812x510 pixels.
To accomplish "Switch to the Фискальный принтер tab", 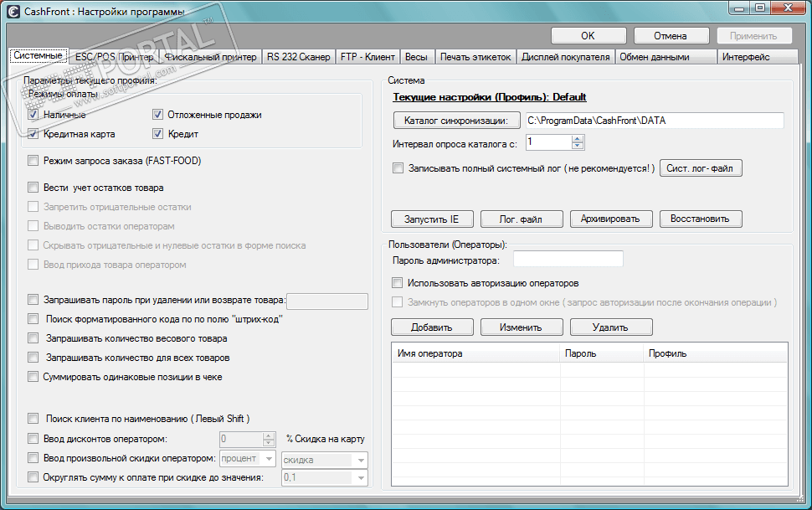I will (210, 57).
